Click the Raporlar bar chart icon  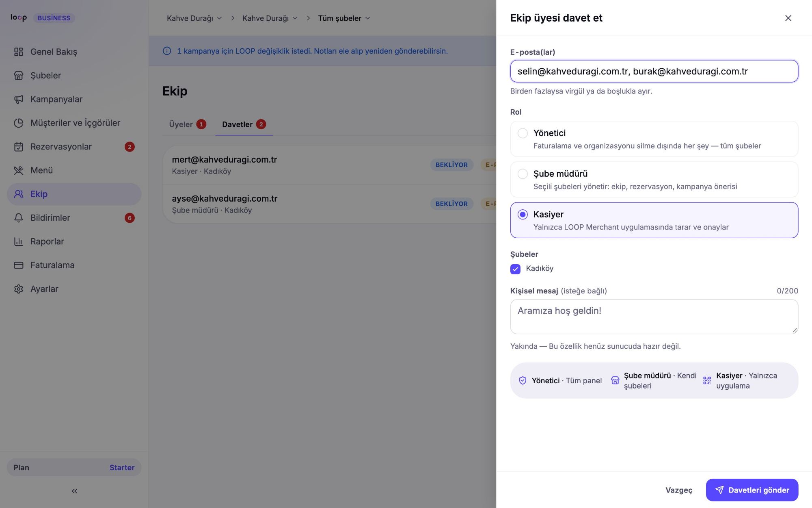click(x=19, y=241)
